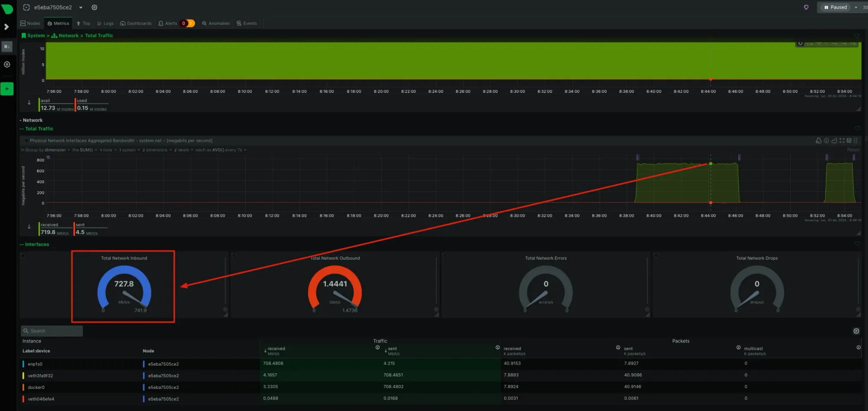Sort by Traffic sent Mbit/s column

[392, 351]
